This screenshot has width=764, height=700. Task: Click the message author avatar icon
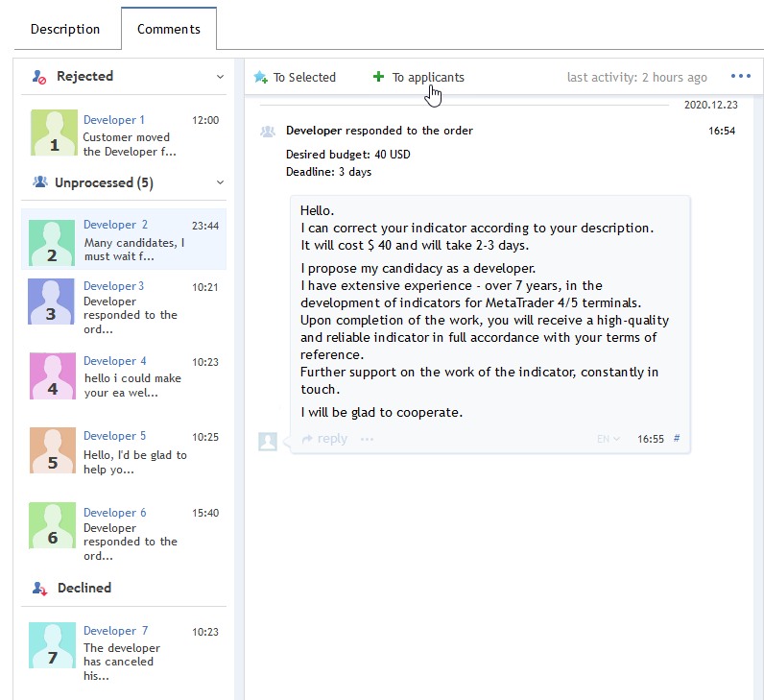[x=268, y=441]
